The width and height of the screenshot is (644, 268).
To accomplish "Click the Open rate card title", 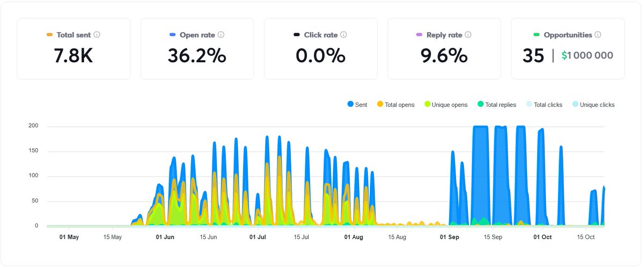I will [x=197, y=35].
